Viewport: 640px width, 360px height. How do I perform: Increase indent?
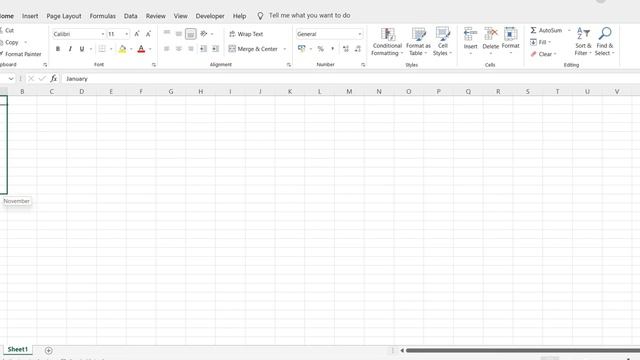point(216,49)
